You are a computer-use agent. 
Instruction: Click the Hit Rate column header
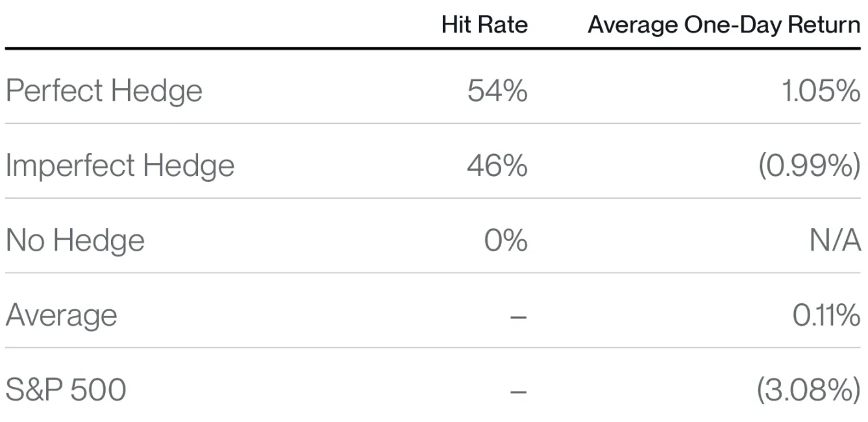484,25
